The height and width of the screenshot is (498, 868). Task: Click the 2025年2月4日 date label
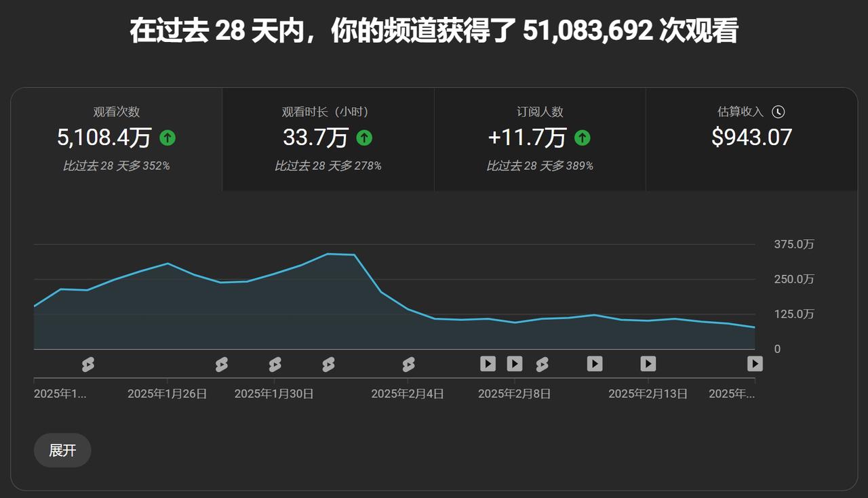[x=408, y=394]
